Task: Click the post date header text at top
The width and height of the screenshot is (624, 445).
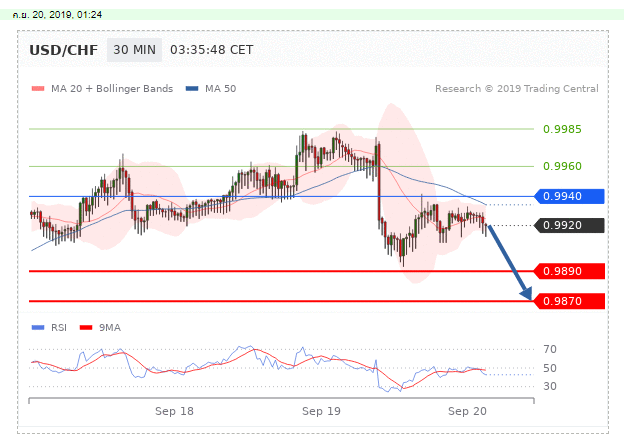Action: [x=57, y=15]
